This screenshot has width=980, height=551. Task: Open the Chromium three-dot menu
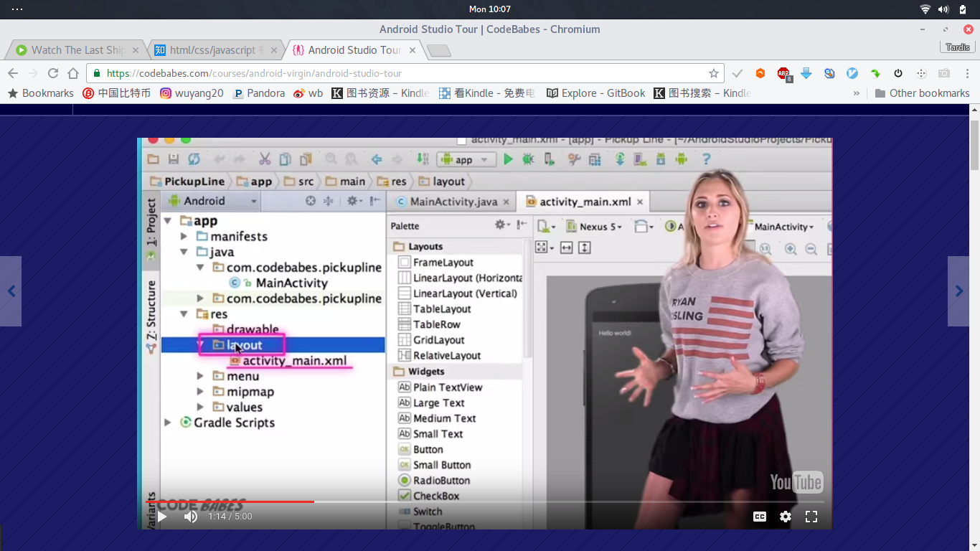point(966,73)
